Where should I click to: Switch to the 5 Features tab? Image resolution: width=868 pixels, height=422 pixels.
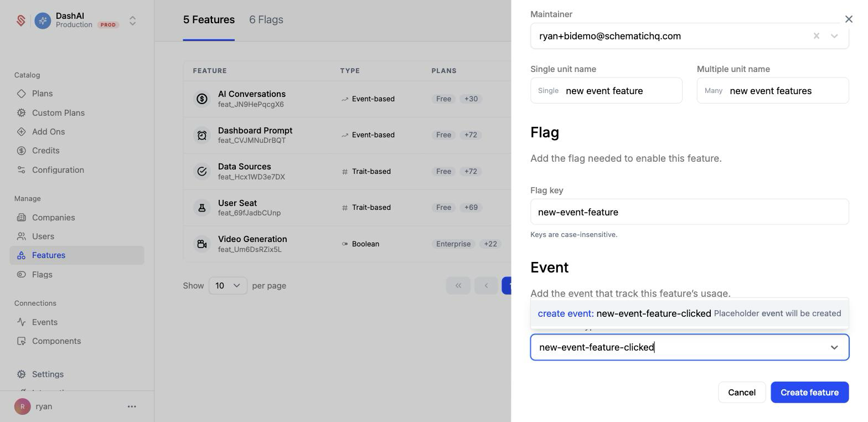pos(209,20)
